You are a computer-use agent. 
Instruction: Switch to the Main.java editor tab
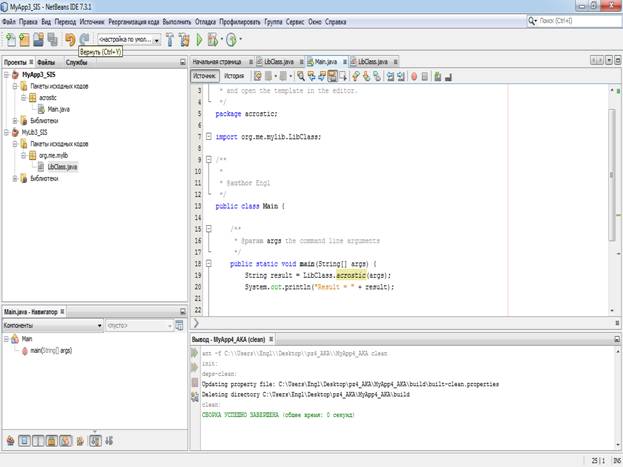pos(325,62)
